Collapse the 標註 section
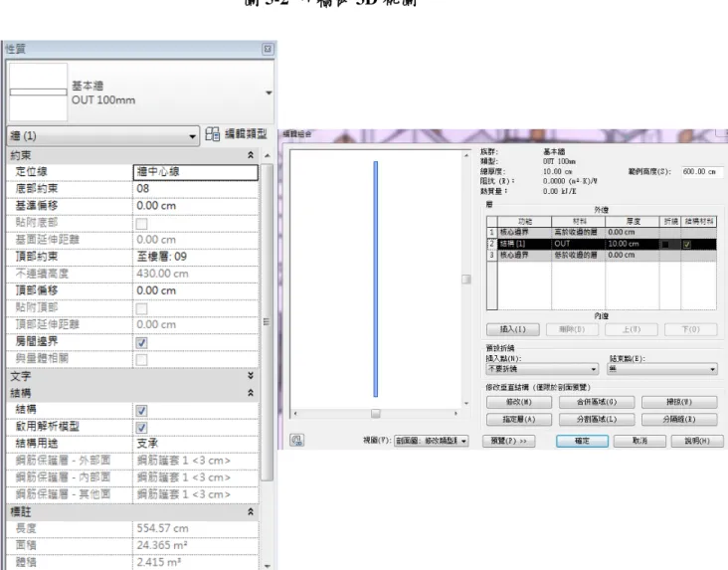This screenshot has width=728, height=570. click(251, 511)
